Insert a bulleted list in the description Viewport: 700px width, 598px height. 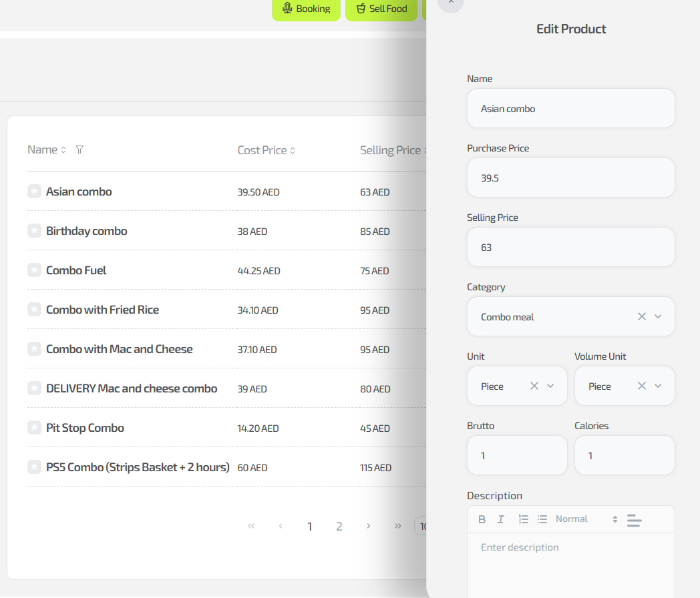[x=542, y=519]
